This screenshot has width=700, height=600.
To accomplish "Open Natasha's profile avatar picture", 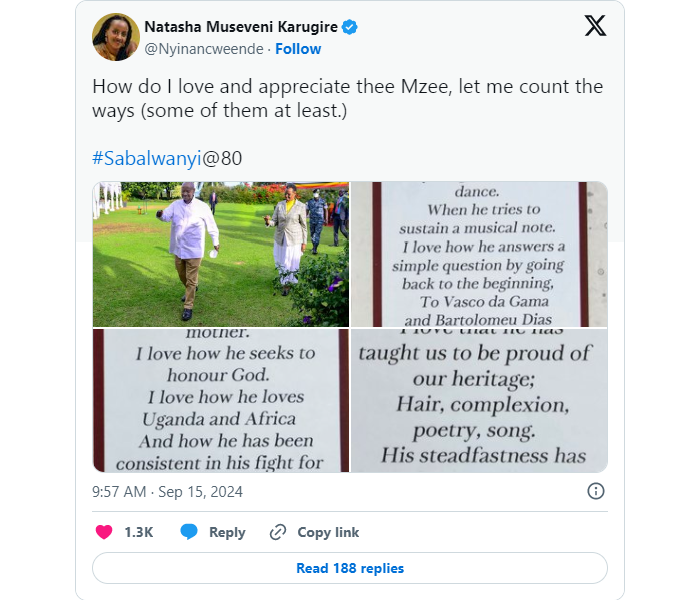I will pos(116,37).
